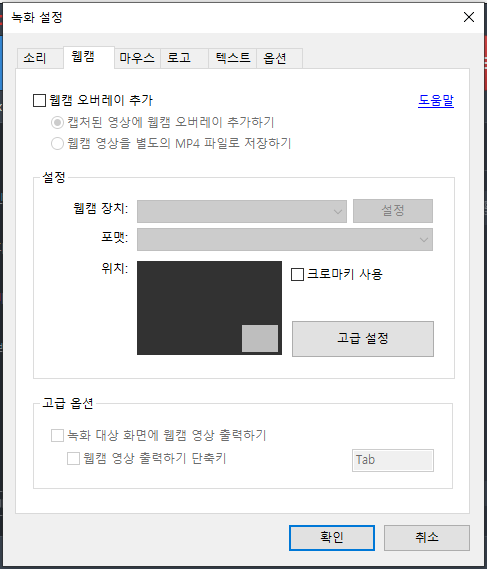Click the gray webcam overlay square
The height and width of the screenshot is (569, 487).
point(260,338)
